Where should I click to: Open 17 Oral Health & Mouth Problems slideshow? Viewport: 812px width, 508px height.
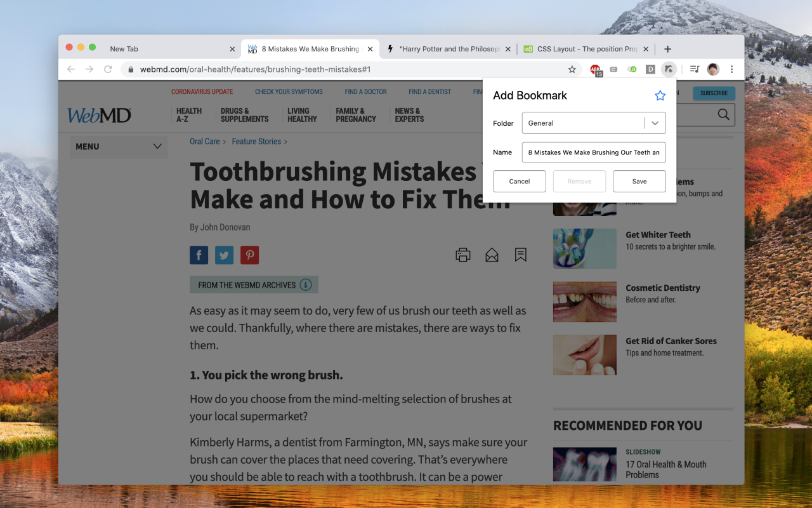coord(666,469)
